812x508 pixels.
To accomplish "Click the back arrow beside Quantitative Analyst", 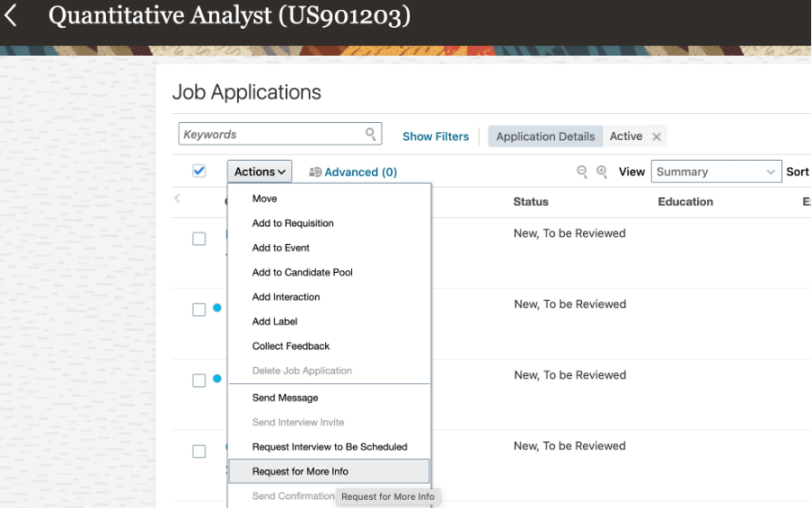I will tap(12, 15).
